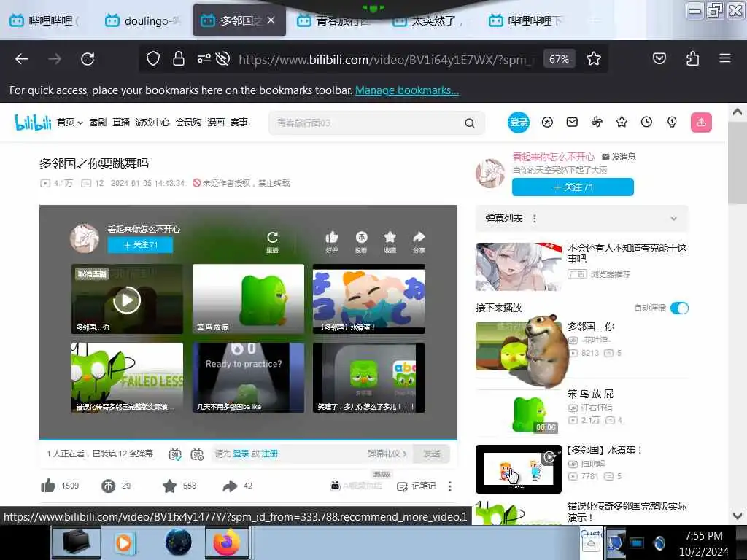The width and height of the screenshot is (747, 560).
Task: Open favorites star icon in site header
Action: 622,122
